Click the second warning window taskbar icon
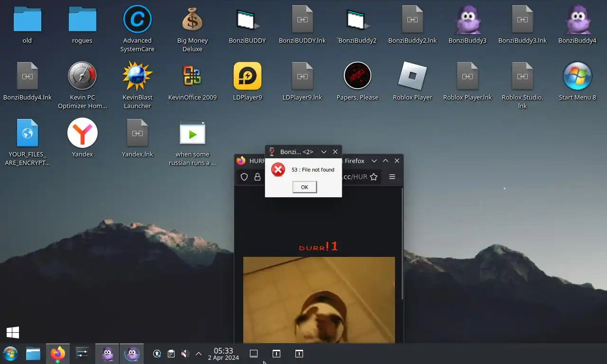 point(299,354)
